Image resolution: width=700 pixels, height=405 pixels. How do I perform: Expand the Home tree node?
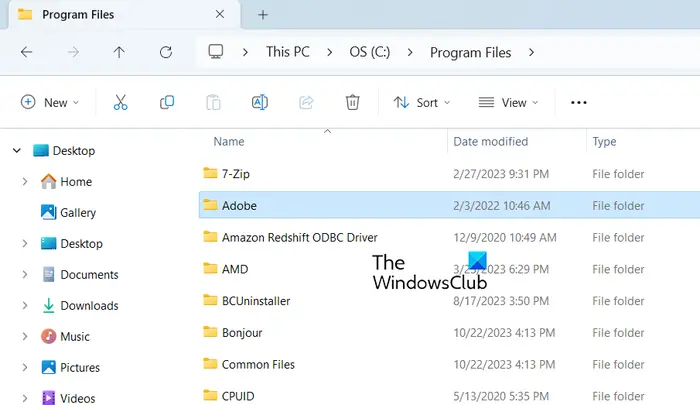[x=25, y=181]
